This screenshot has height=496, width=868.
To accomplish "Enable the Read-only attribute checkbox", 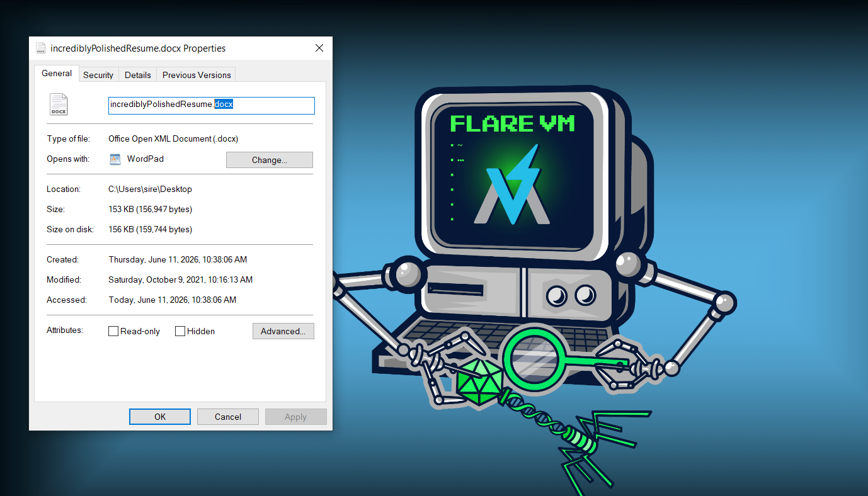I will coord(113,331).
